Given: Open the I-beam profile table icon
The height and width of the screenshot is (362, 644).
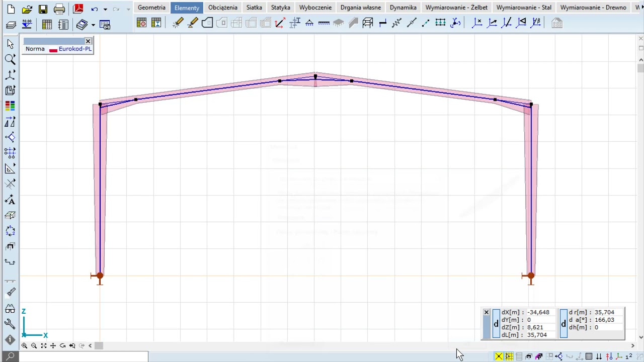Looking at the screenshot, I should [x=156, y=23].
